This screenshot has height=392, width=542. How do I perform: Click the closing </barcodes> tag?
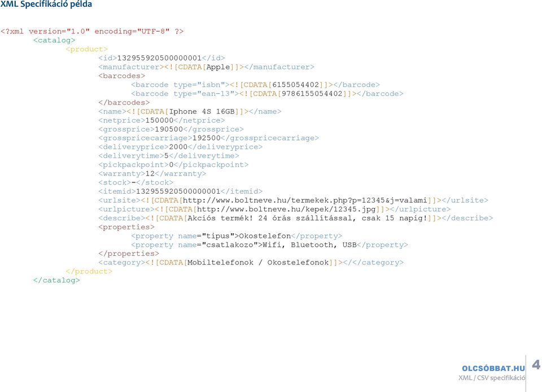pos(124,103)
